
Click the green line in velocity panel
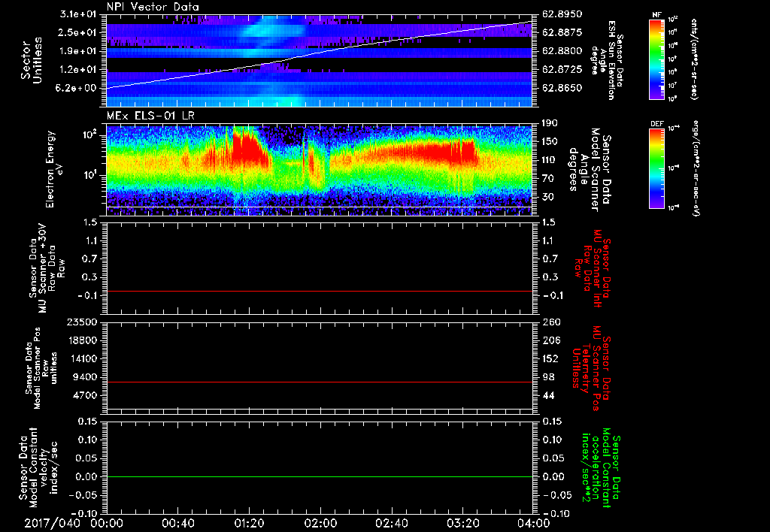click(320, 476)
